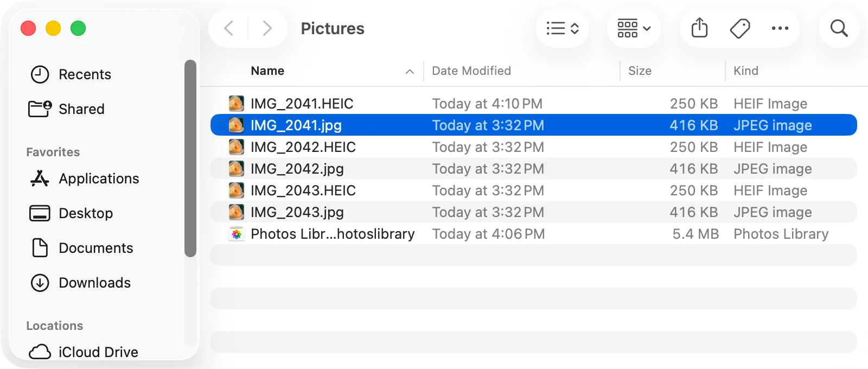Image resolution: width=868 pixels, height=369 pixels.
Task: Sort by the Kind column header
Action: [746, 71]
